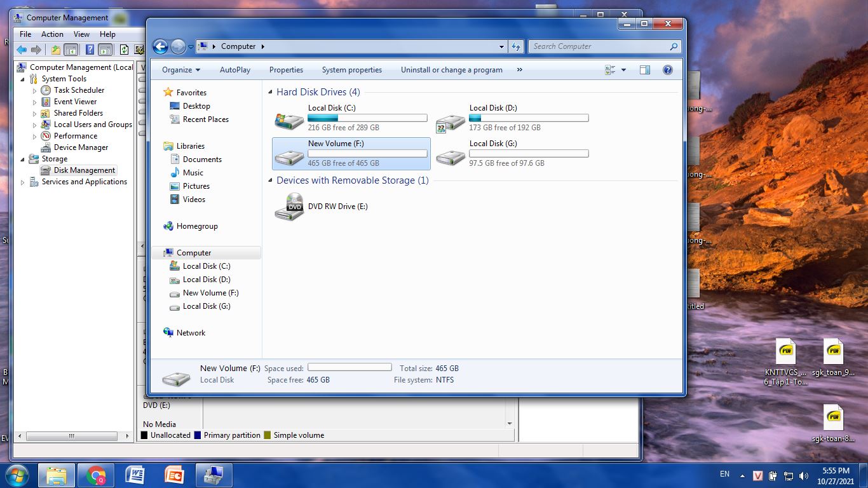The width and height of the screenshot is (868, 488).
Task: Click the refresh button beside address bar
Action: (516, 46)
